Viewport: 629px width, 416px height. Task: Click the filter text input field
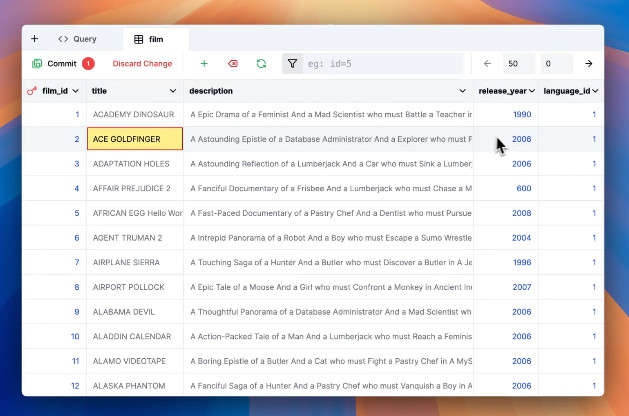384,63
